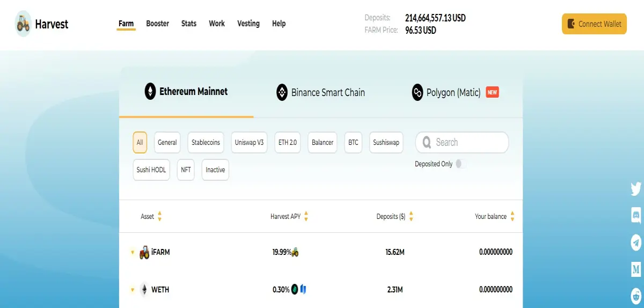Open the Stats navigation item

189,24
